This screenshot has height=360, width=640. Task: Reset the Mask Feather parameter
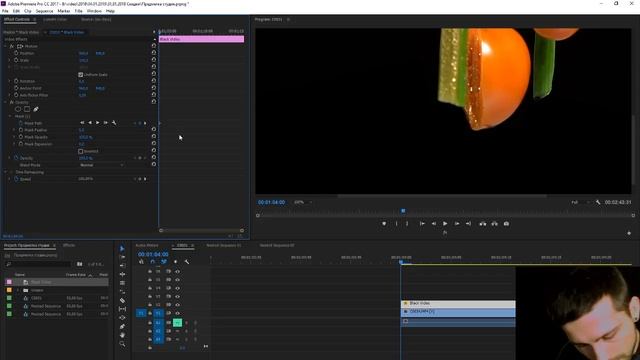[x=154, y=129]
